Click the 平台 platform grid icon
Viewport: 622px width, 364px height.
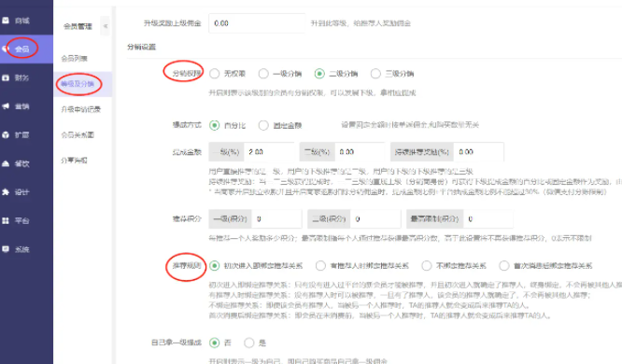[x=6, y=220]
